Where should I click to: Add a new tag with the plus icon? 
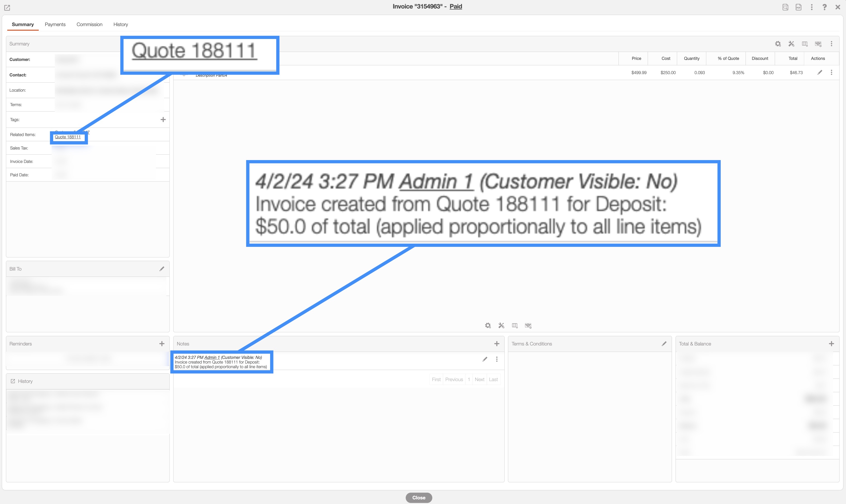(x=163, y=120)
